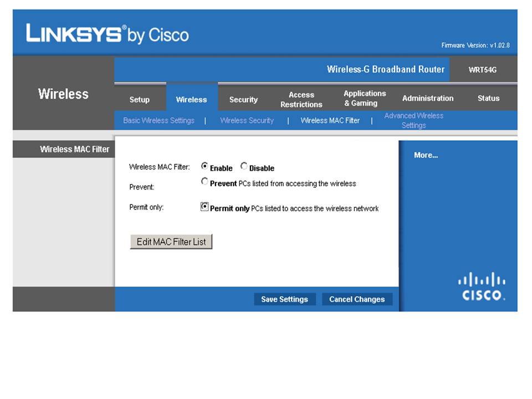The image size is (532, 399).
Task: Click the Wireless MAC Filter section heading
Action: pyautogui.click(x=75, y=149)
